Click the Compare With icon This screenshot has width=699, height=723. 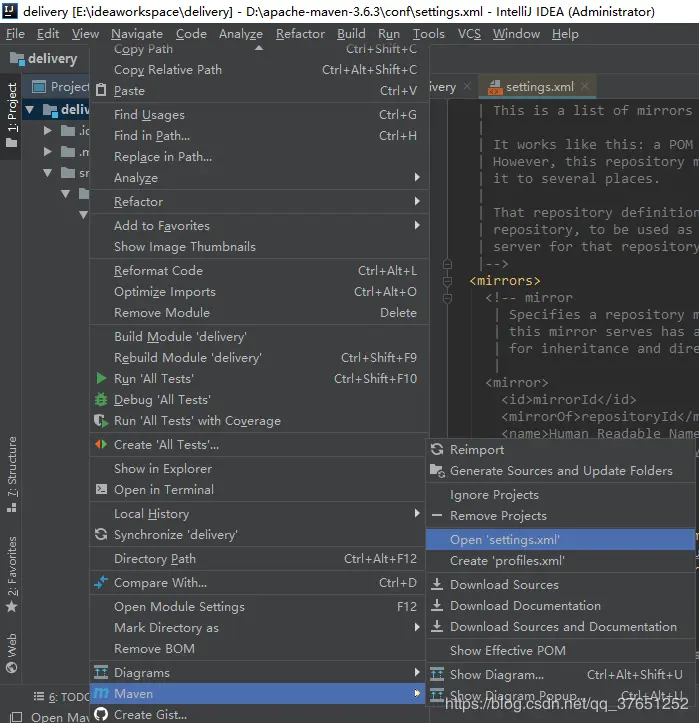pyautogui.click(x=101, y=583)
